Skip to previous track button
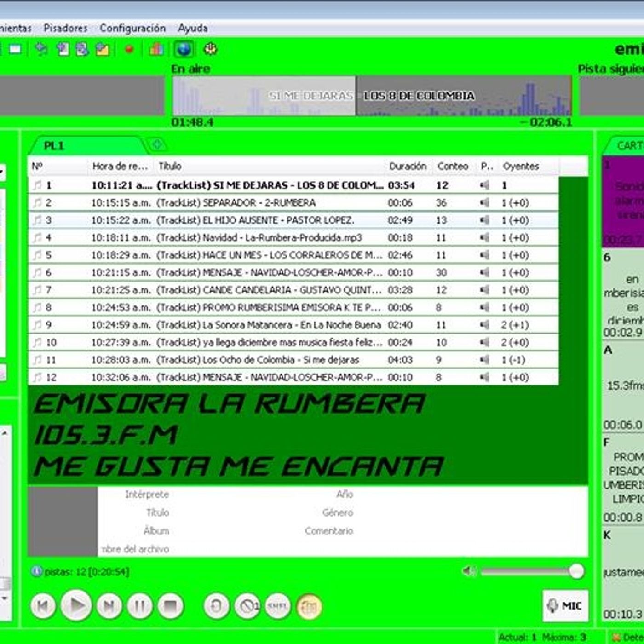Image resolution: width=644 pixels, height=644 pixels. pos(43,606)
